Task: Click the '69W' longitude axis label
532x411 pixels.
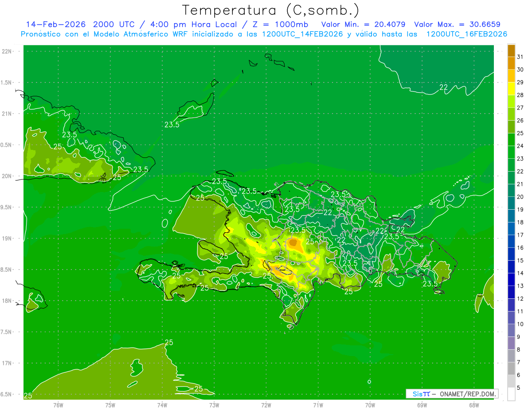Action: tap(422, 405)
